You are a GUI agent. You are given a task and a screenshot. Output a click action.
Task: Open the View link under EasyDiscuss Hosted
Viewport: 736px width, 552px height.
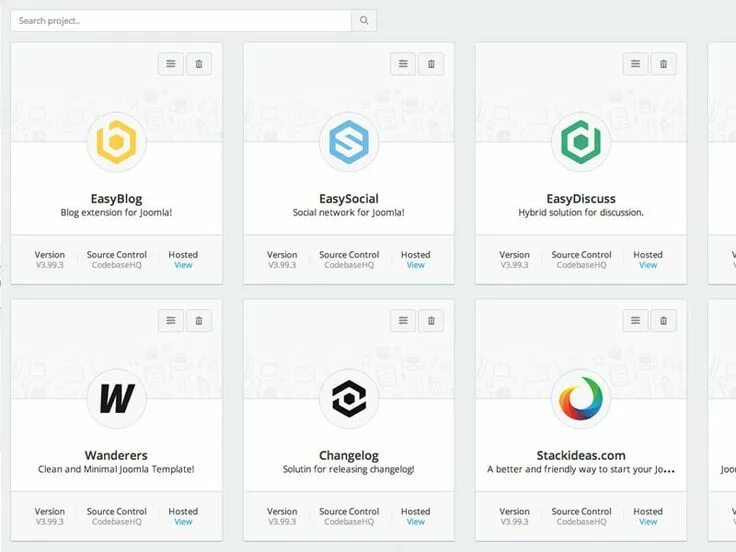[648, 265]
